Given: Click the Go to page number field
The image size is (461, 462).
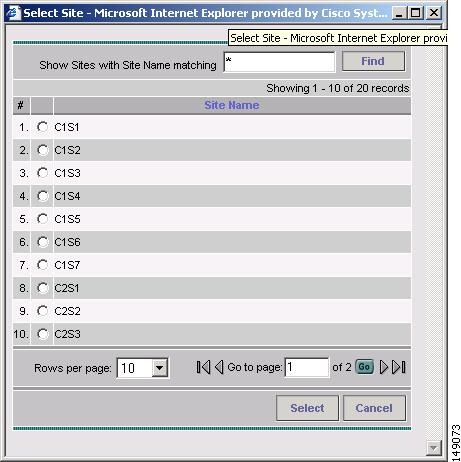Looking at the screenshot, I should click(x=307, y=367).
